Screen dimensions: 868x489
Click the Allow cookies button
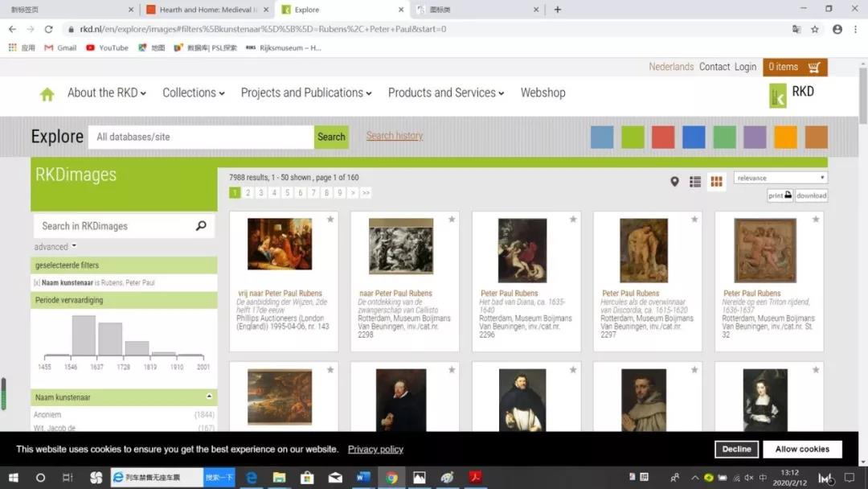[x=802, y=449]
